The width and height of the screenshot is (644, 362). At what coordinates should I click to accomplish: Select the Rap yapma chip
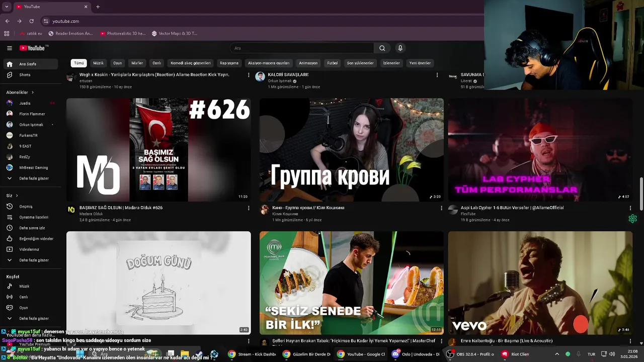(x=229, y=63)
